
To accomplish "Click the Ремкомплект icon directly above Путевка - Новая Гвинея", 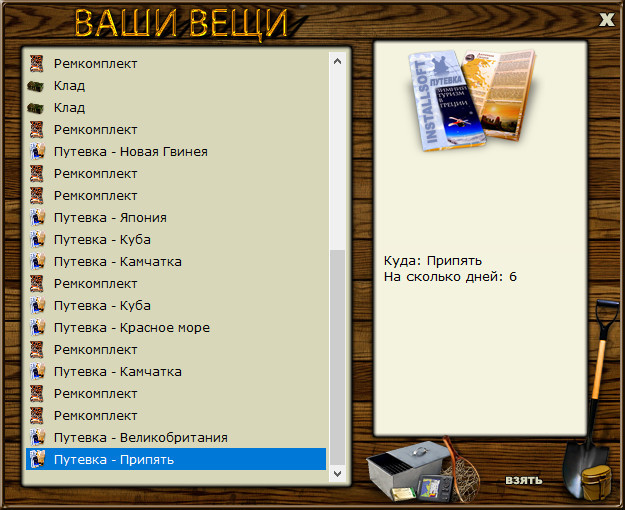I will [37, 130].
